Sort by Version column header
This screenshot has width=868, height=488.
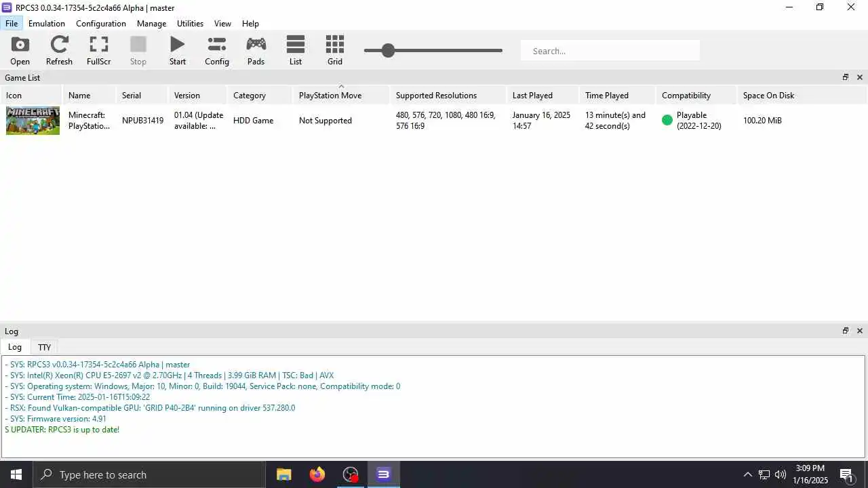tap(198, 96)
